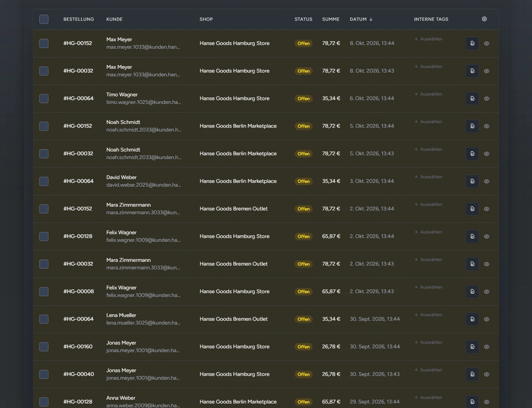532x408 pixels.
Task: Open order #HG-00064 of Timo Wagner
Action: (79, 99)
